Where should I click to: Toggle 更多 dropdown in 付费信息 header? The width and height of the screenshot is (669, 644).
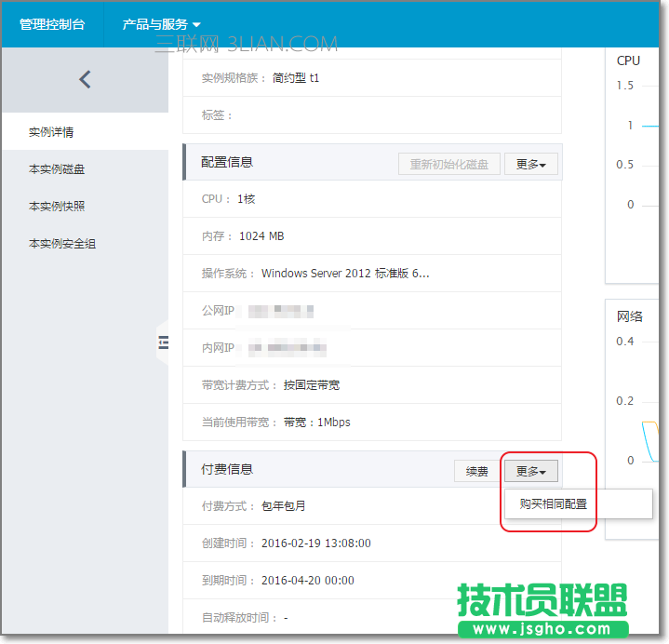[x=530, y=471]
